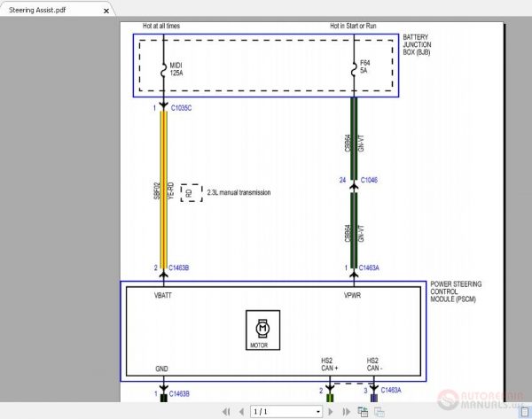Close the Steering Assist.pdf tab
Image resolution: width=532 pixels, height=419 pixels.
click(x=106, y=11)
